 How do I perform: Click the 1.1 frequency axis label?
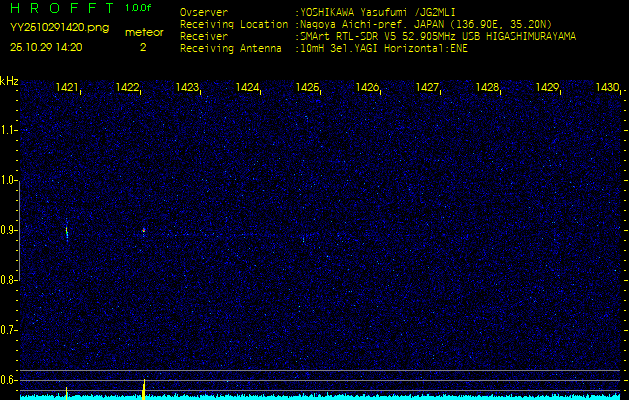click(x=9, y=130)
